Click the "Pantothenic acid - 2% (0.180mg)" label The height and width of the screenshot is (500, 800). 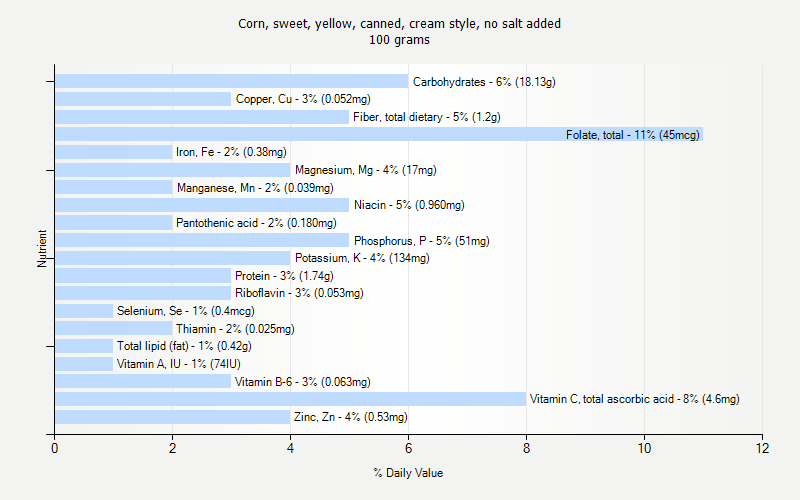pyautogui.click(x=256, y=223)
